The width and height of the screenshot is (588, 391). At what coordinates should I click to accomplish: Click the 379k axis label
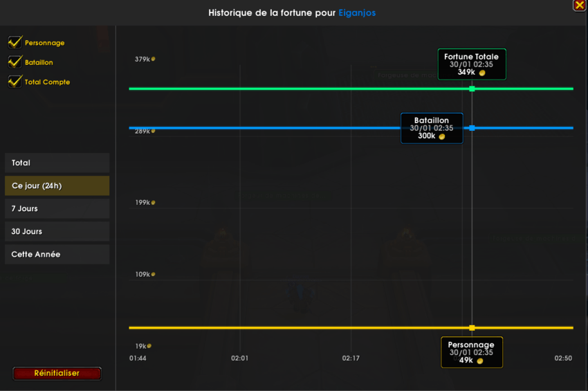pos(143,60)
